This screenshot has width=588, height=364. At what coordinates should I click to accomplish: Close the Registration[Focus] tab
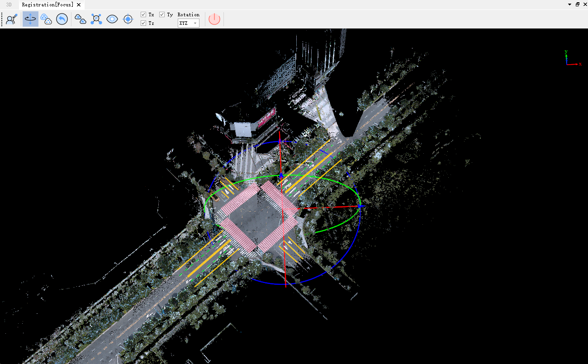(79, 5)
